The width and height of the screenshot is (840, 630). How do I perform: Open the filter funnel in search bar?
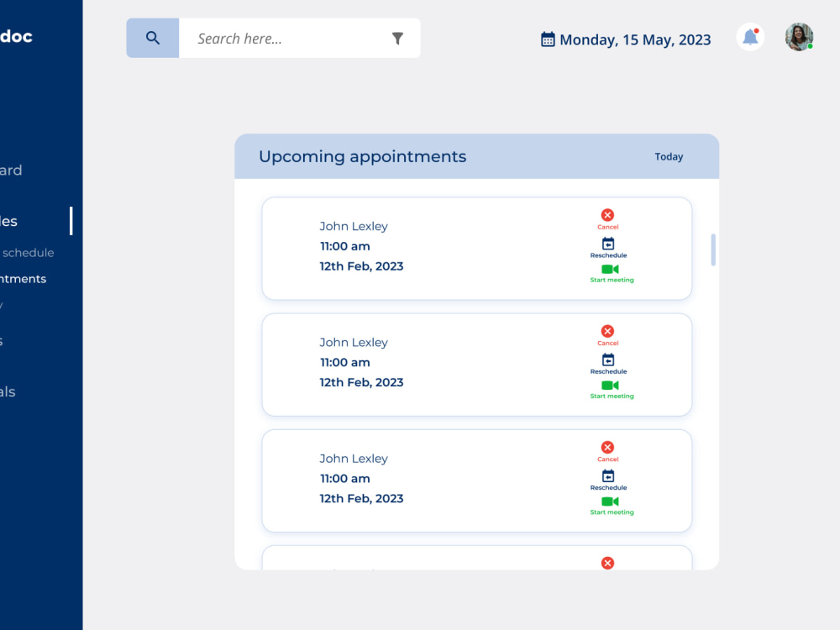tap(397, 39)
